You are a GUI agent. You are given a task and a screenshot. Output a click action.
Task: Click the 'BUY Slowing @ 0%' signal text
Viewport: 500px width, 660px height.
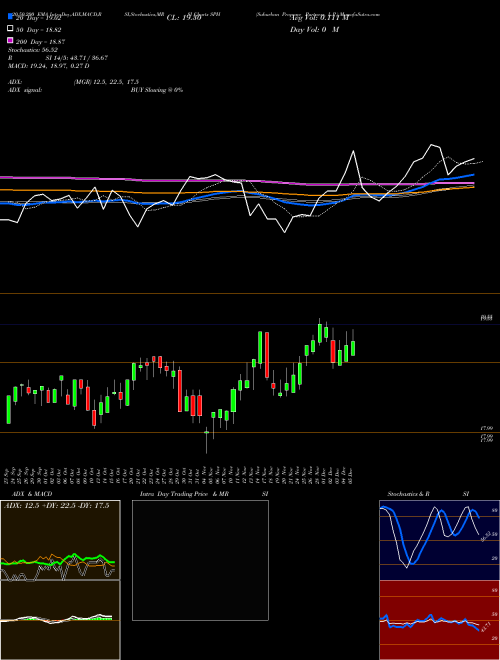[157, 90]
